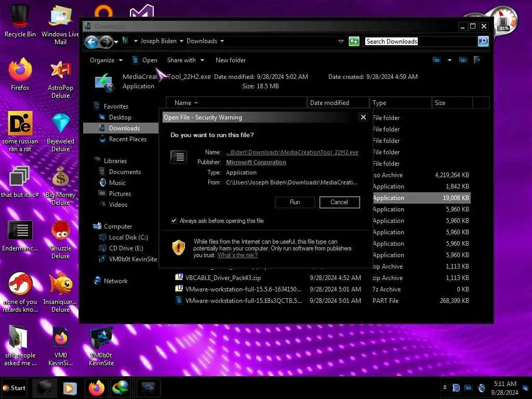Select CD Drive (E:)
Viewport: 532px width, 399px height.
tap(126, 248)
